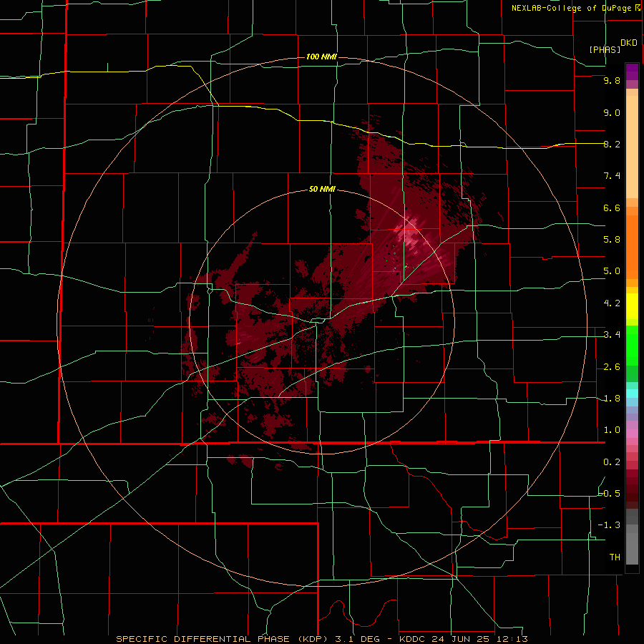Select the 9.8 value on the color scale

click(x=612, y=81)
